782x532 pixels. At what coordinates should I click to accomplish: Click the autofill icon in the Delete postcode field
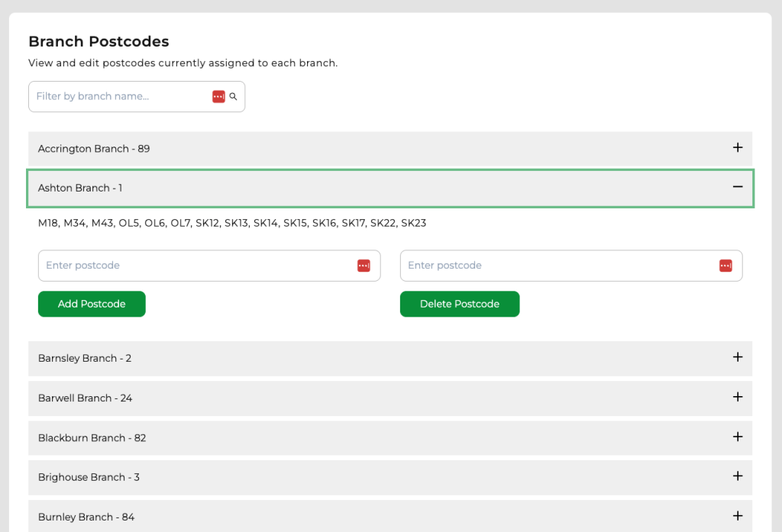pyautogui.click(x=725, y=266)
